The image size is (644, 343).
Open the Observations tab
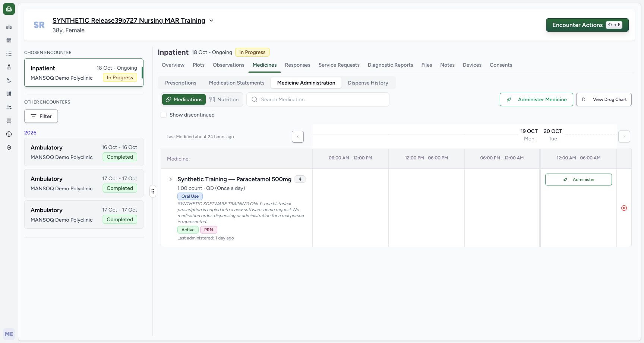point(228,65)
